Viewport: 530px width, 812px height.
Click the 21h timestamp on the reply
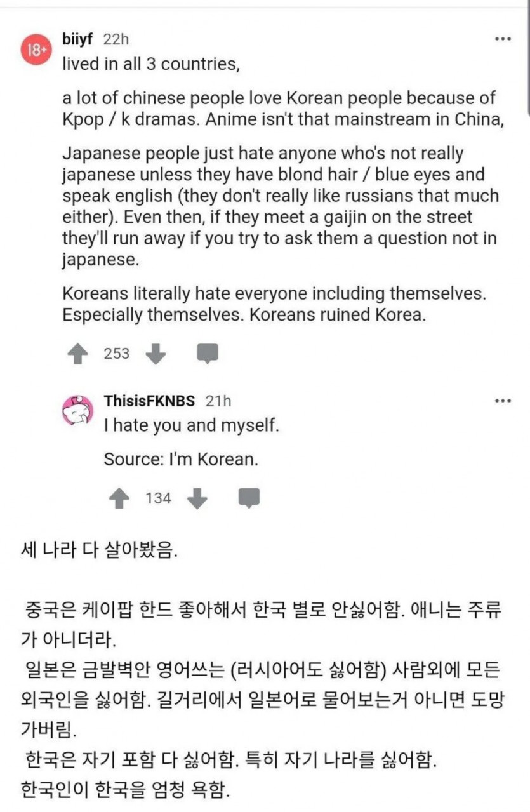[219, 401]
